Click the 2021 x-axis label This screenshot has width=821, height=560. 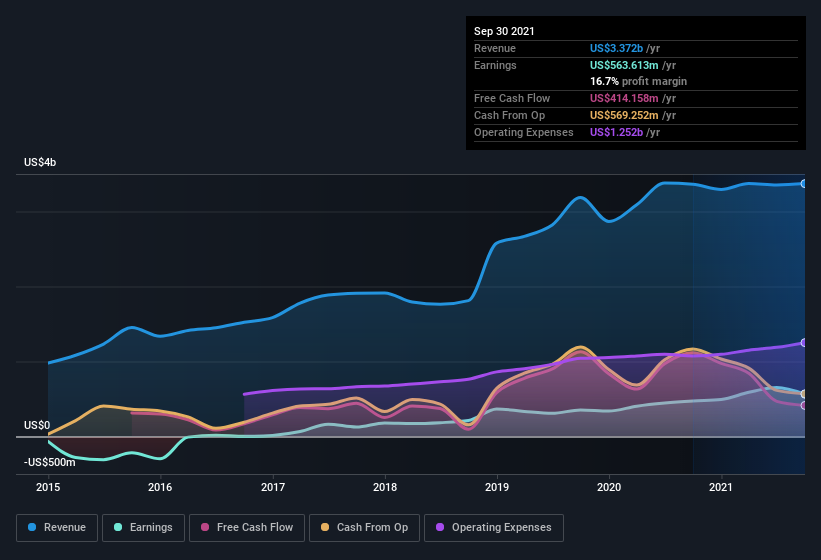click(721, 487)
